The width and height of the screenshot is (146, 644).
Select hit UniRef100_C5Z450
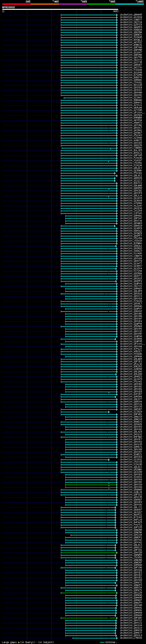tap(131, 557)
